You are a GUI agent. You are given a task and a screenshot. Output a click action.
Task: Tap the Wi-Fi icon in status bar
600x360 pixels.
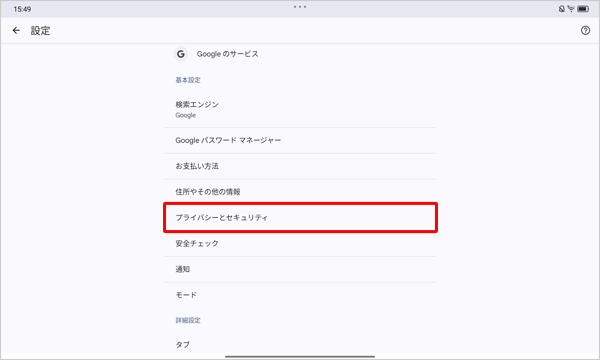pyautogui.click(x=571, y=8)
